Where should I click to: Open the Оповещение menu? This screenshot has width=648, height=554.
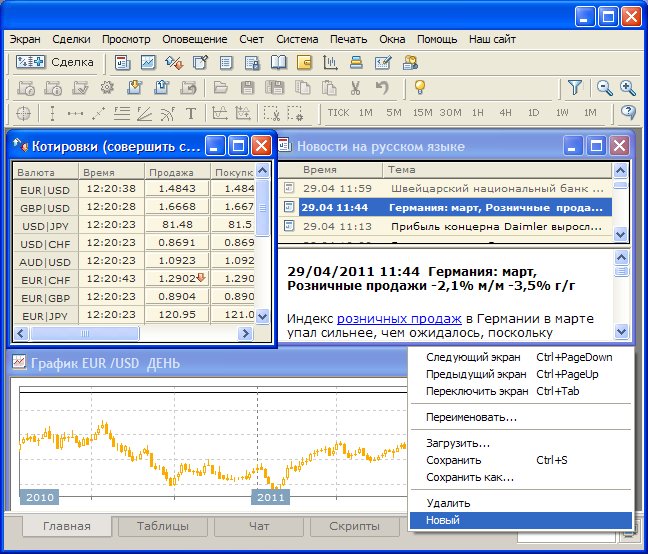pyautogui.click(x=194, y=39)
